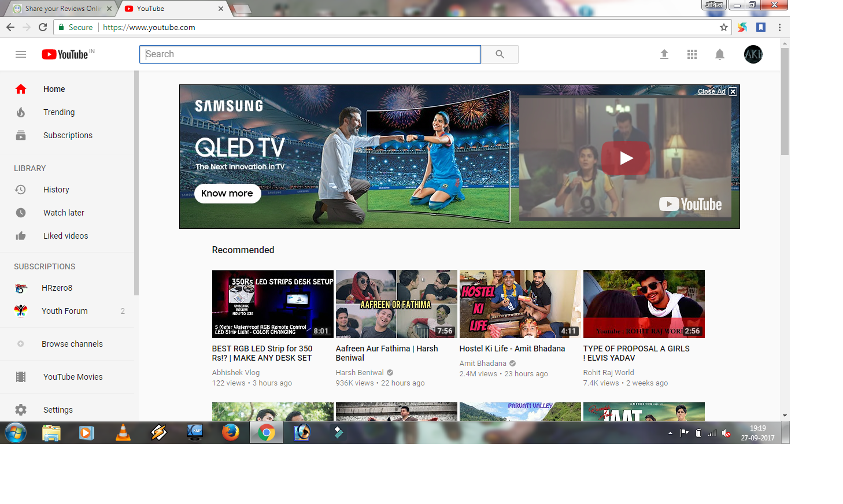
Task: Open the hamburger guide menu
Action: 21,54
